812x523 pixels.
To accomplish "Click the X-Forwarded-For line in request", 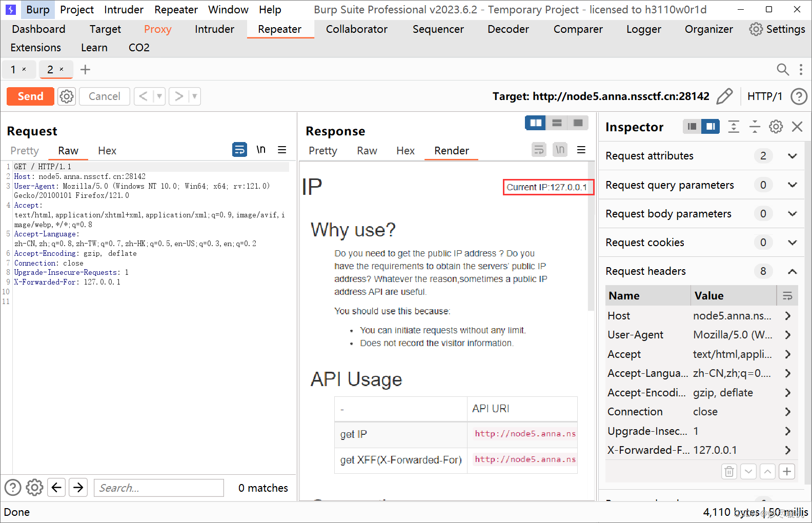I will click(x=67, y=282).
